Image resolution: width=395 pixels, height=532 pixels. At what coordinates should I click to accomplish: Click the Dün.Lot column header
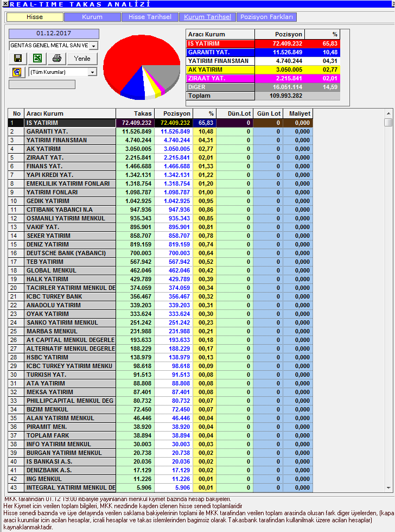click(x=234, y=113)
